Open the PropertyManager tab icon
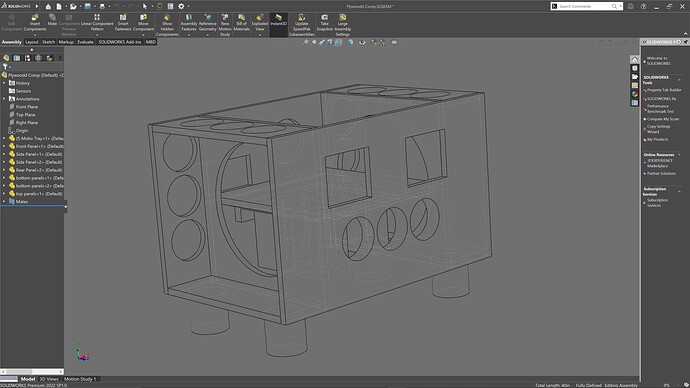The image size is (690, 388). [17, 58]
